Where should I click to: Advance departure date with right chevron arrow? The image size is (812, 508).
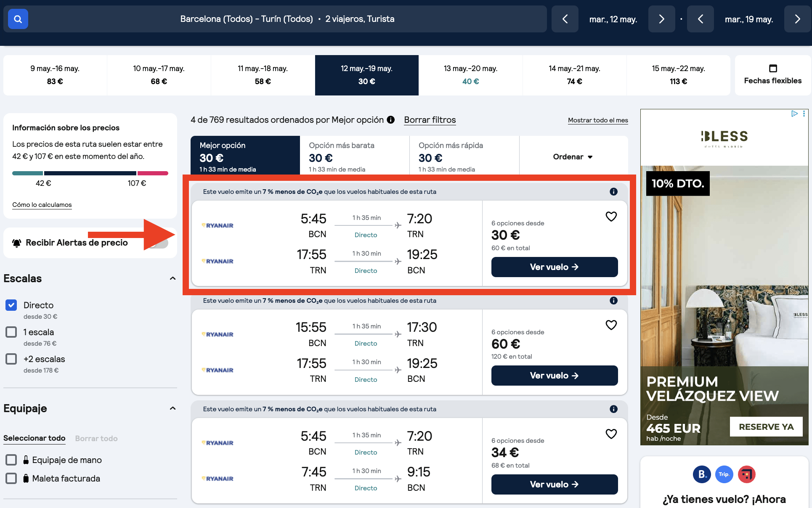(661, 19)
